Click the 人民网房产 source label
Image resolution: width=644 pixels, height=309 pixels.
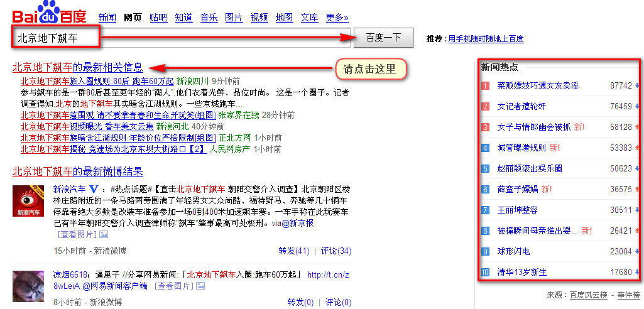pos(230,149)
